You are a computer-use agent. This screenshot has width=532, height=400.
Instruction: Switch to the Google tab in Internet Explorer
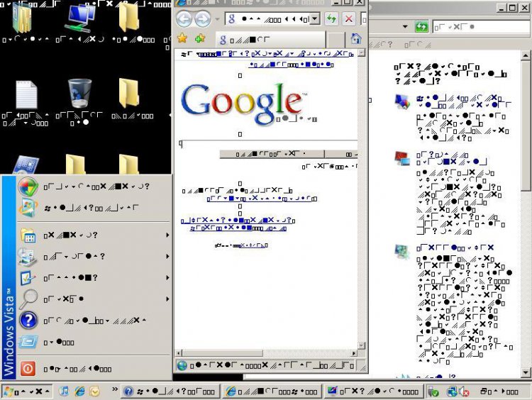coord(270,40)
